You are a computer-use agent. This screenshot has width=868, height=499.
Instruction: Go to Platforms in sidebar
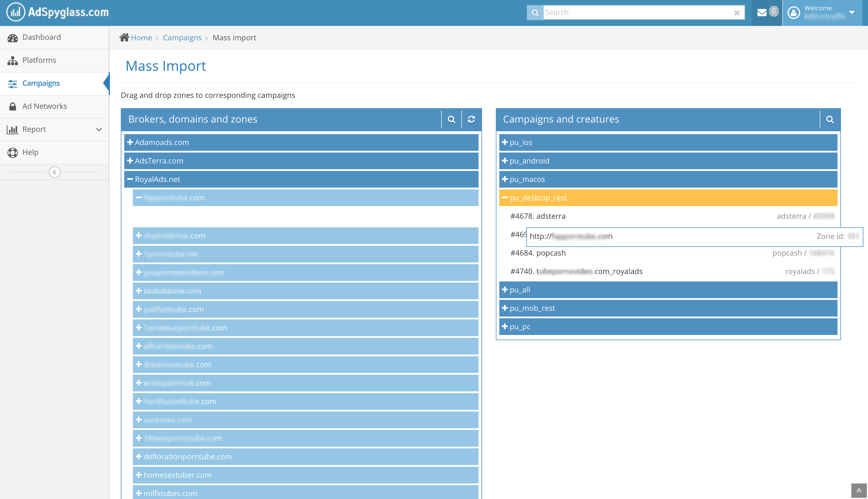pos(39,60)
